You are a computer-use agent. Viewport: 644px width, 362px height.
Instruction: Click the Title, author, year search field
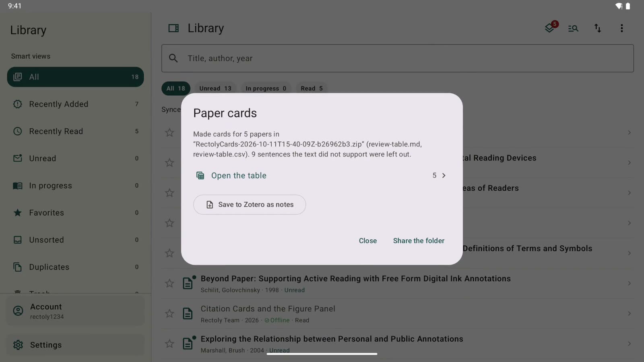[398, 58]
